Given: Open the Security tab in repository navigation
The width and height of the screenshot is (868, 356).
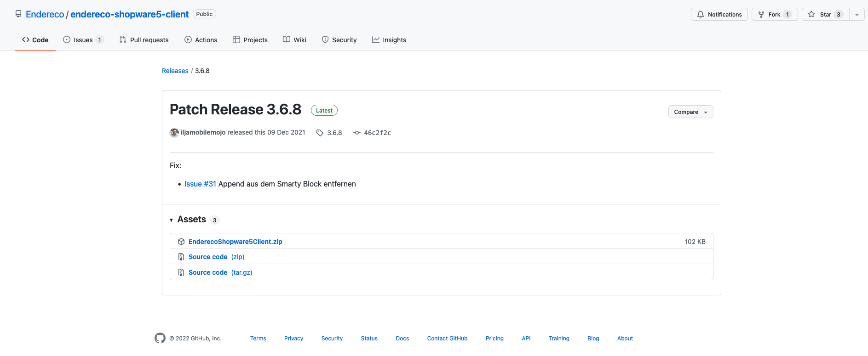Looking at the screenshot, I should 339,40.
